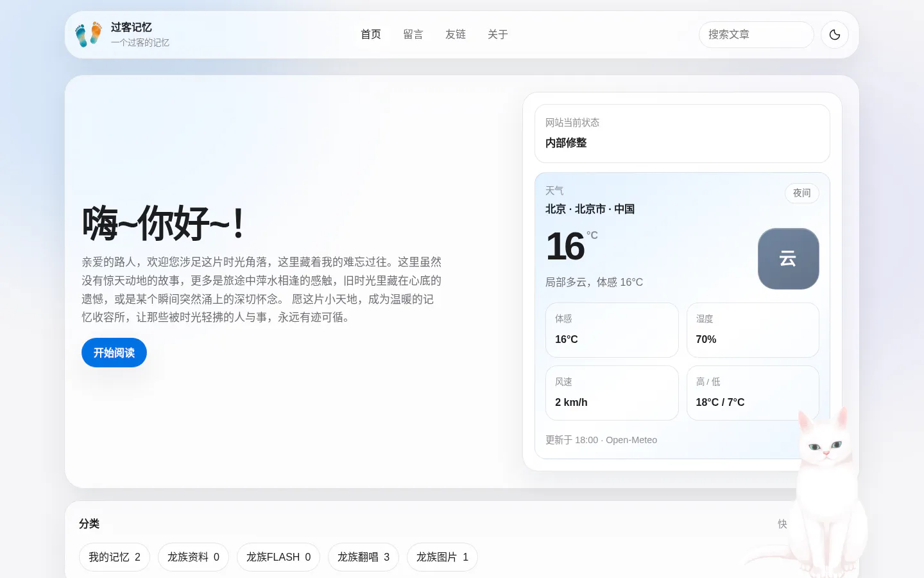Image resolution: width=924 pixels, height=578 pixels.
Task: Select the 我的记忆 category tag
Action: (114, 557)
